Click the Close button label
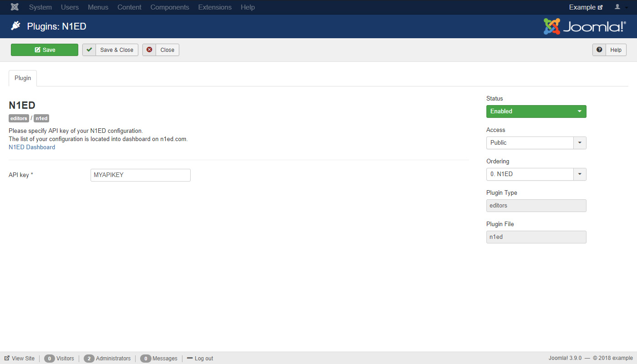The image size is (637, 364). click(167, 50)
